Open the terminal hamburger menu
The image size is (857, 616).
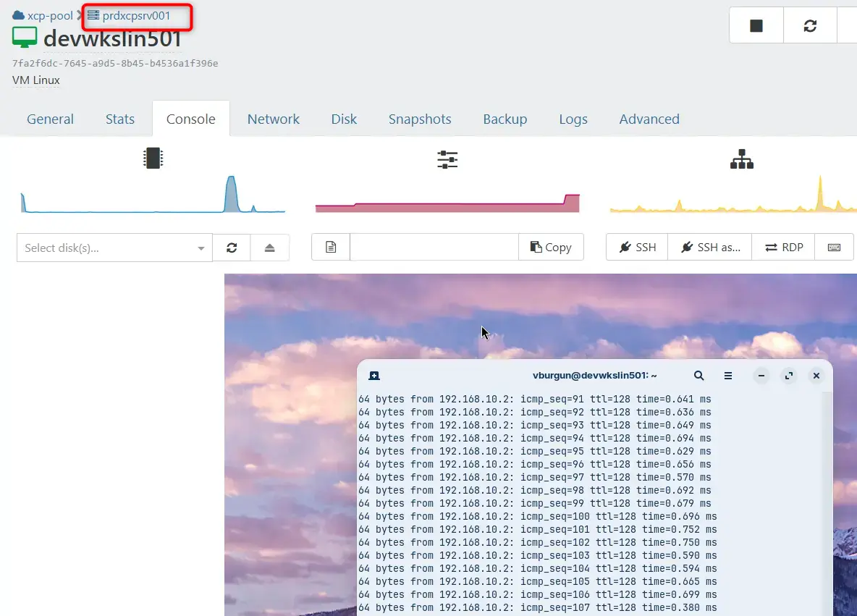pos(728,376)
